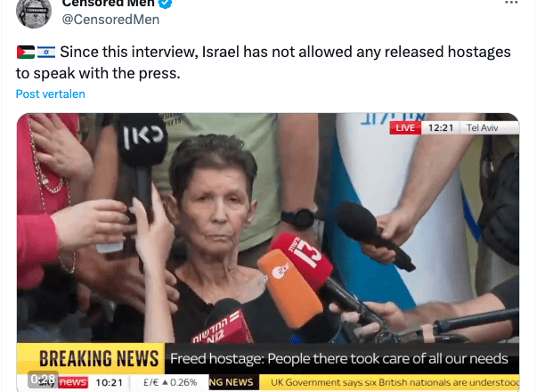
Task: Click the tweet text about released hostages
Action: (263, 62)
